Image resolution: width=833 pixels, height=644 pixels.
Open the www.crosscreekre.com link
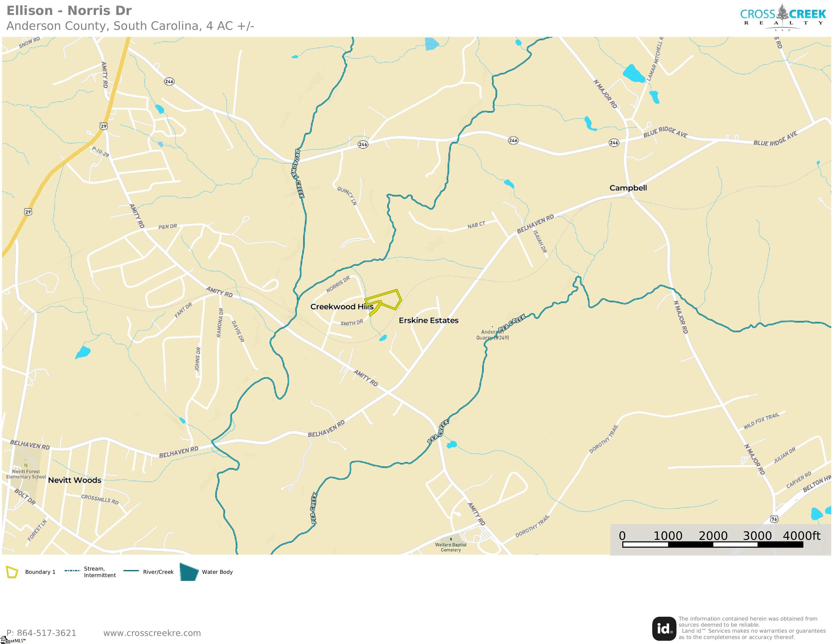(x=152, y=633)
